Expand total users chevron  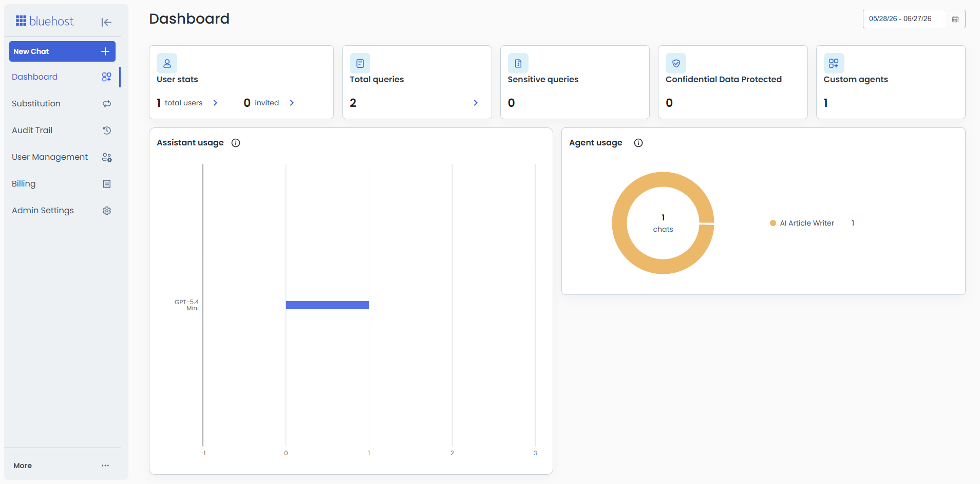(215, 103)
